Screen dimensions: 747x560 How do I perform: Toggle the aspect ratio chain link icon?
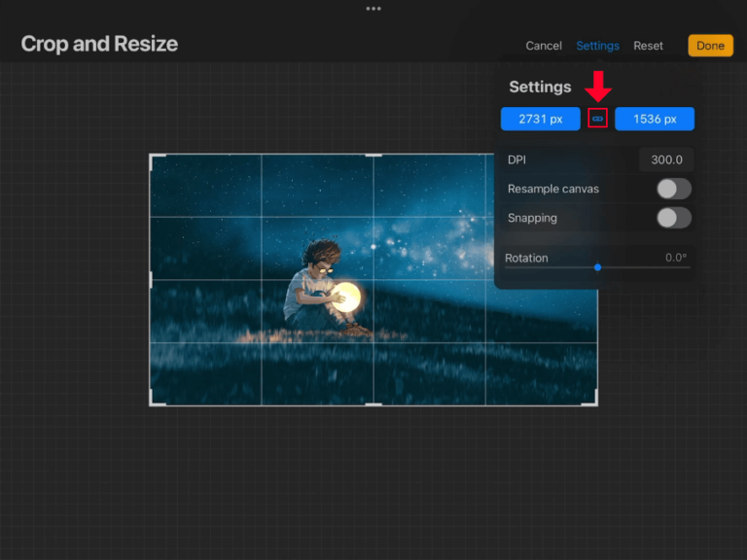tap(598, 119)
